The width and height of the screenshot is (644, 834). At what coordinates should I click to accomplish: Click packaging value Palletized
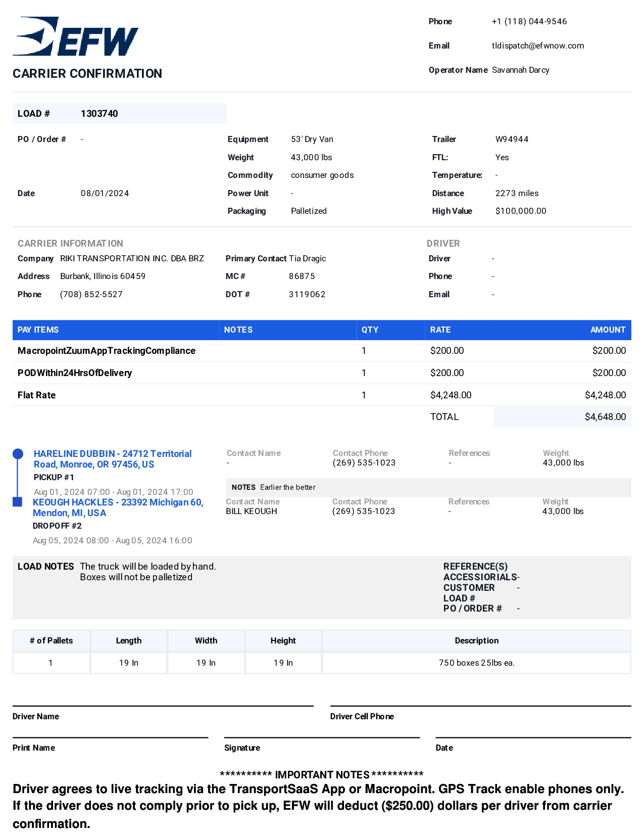[x=309, y=211]
